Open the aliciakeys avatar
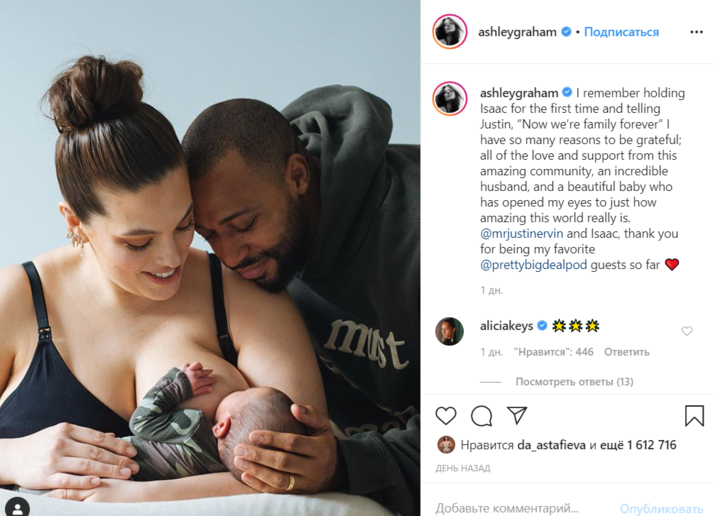This screenshot has height=516, width=713. [x=449, y=331]
